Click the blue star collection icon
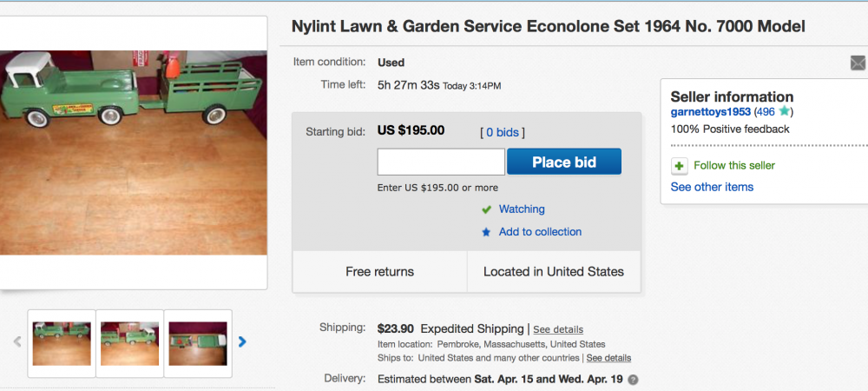 click(487, 232)
